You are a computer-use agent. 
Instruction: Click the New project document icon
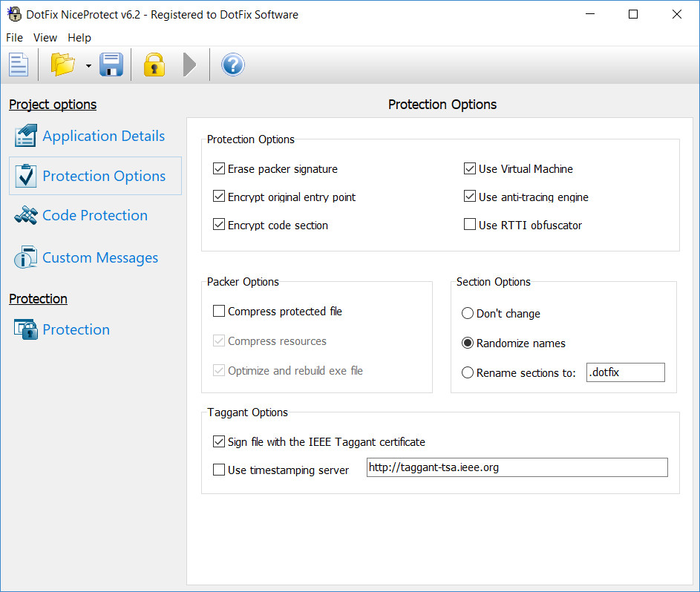[19, 65]
